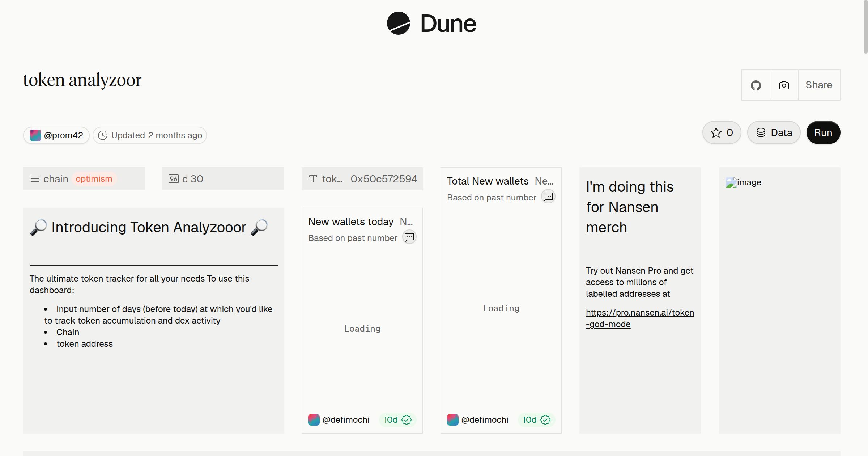Click 10d verified badge on New wallets today
The height and width of the screenshot is (456, 868).
pos(397,420)
